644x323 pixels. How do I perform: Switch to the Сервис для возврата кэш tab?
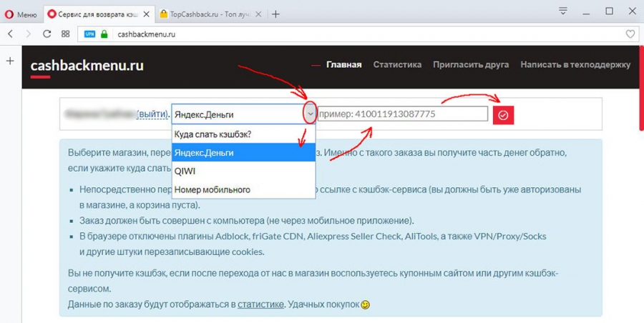[x=99, y=14]
